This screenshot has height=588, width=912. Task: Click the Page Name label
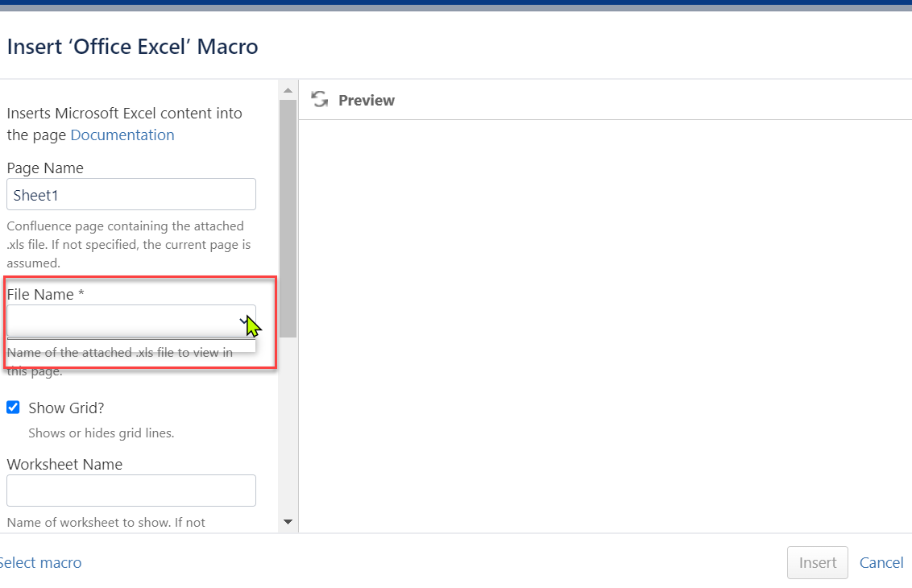tap(45, 168)
